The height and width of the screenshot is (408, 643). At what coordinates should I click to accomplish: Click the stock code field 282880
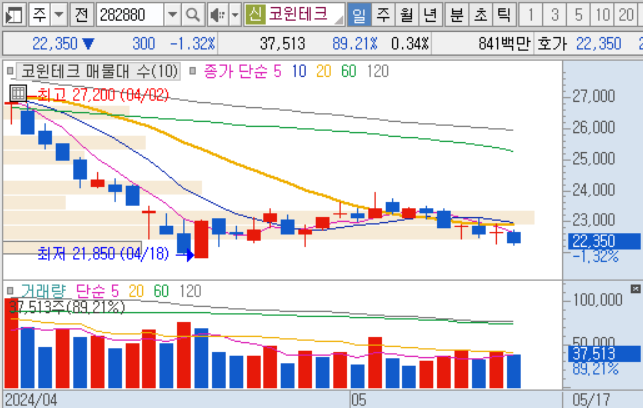click(x=130, y=15)
